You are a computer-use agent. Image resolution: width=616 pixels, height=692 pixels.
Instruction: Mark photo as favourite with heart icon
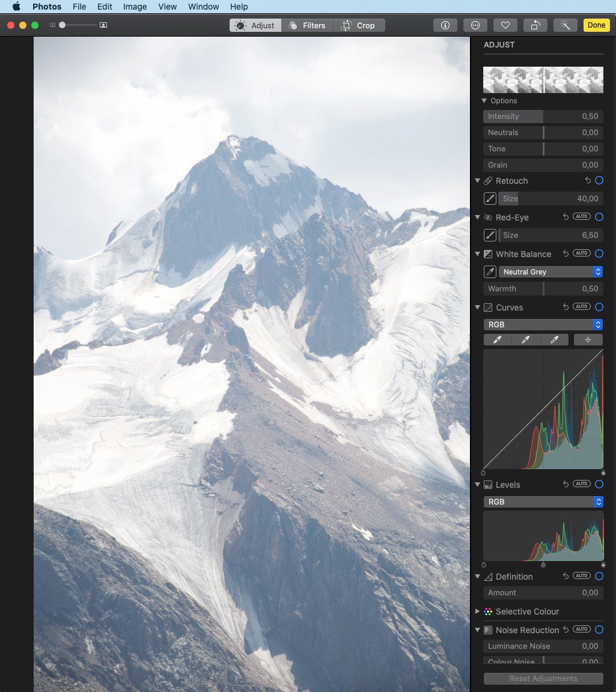[x=505, y=25]
